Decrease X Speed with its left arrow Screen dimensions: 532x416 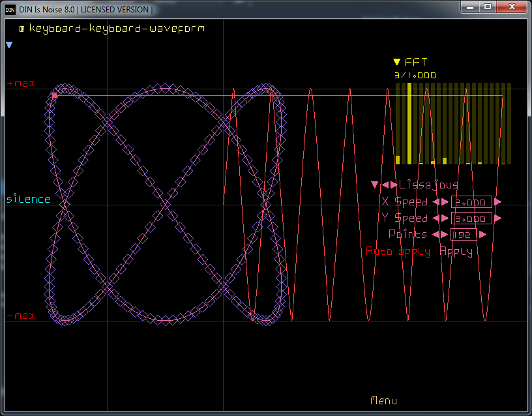[436, 202]
